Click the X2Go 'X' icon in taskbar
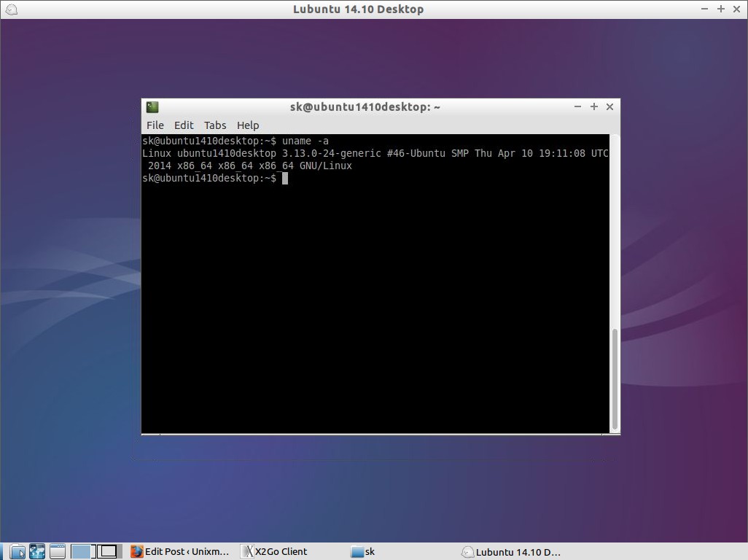This screenshot has height=560, width=748. [248, 552]
